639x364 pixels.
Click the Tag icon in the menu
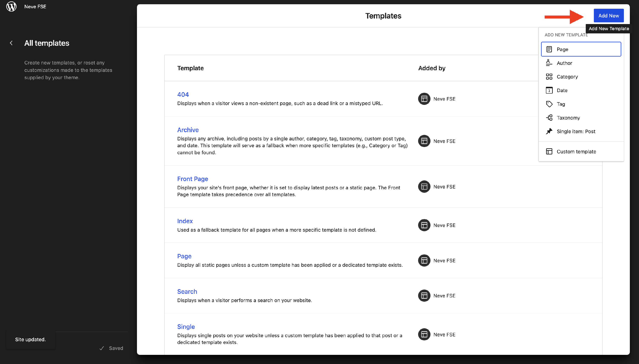(x=549, y=104)
